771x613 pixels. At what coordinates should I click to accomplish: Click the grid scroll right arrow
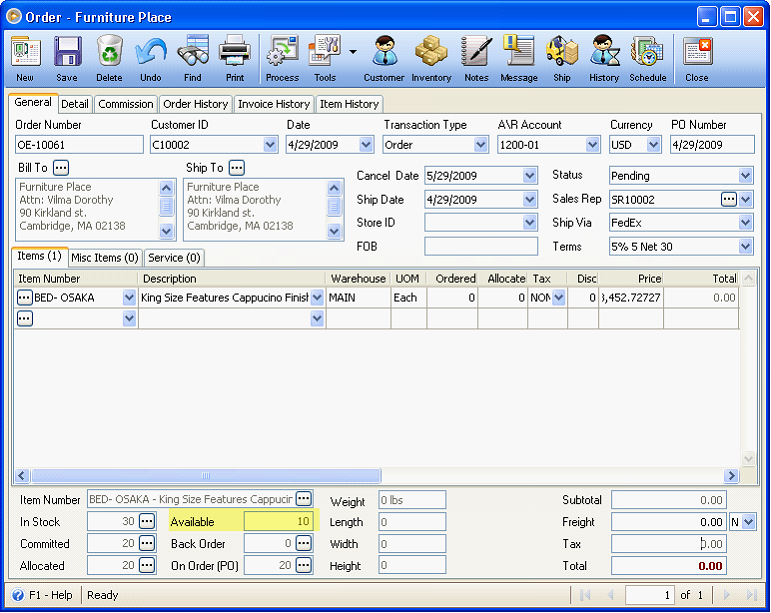731,475
